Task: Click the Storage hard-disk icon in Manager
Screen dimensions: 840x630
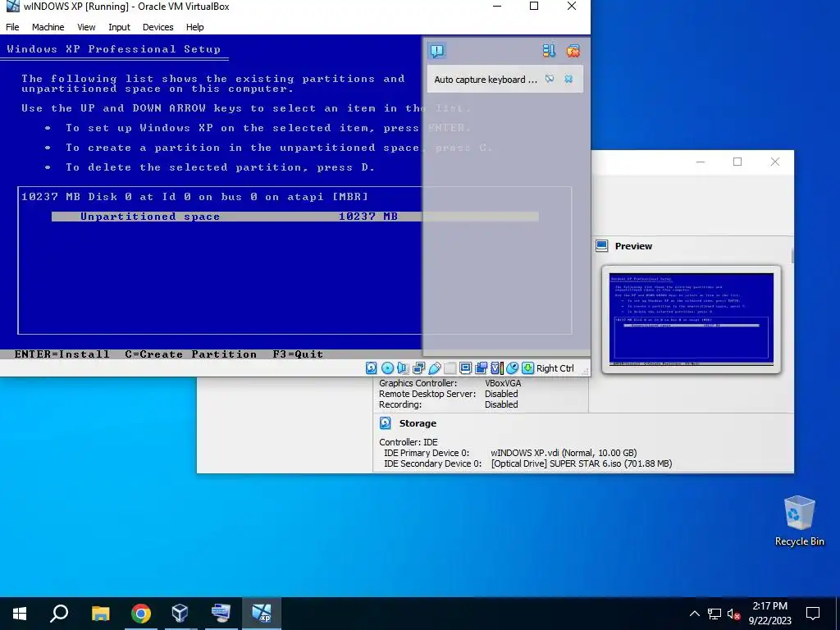Action: (386, 423)
